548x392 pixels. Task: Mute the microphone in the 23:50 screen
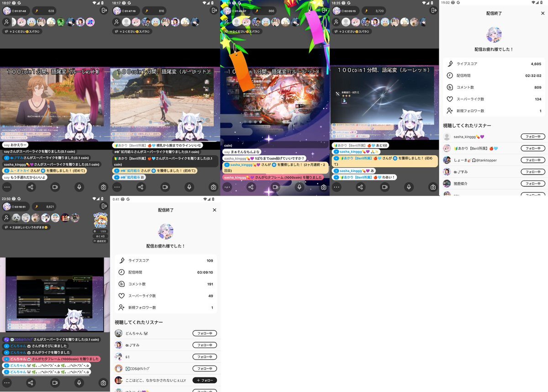point(79,382)
